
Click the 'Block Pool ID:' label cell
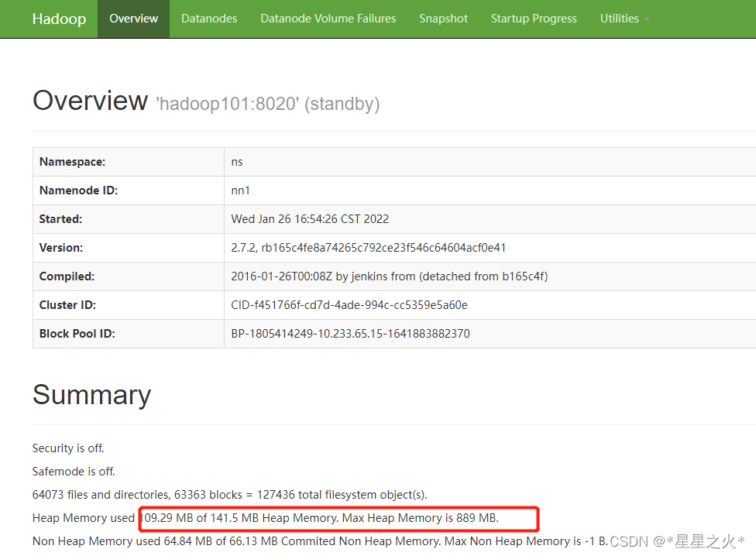click(129, 334)
